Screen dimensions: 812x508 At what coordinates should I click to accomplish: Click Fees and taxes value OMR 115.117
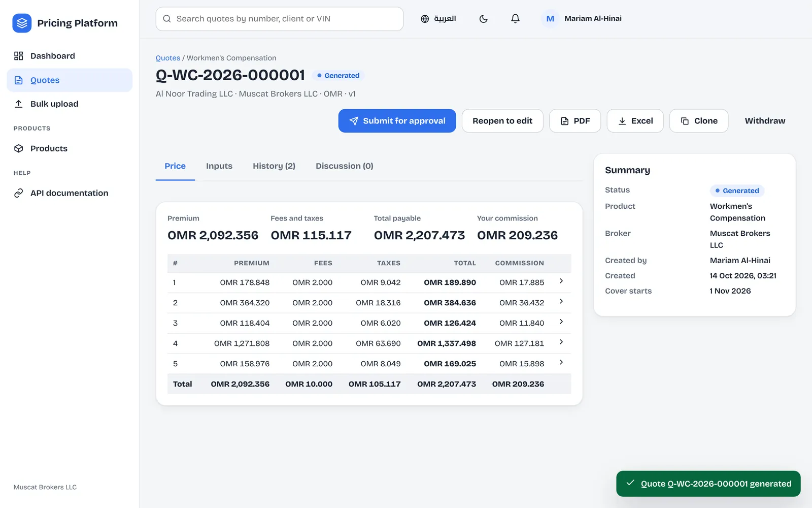click(311, 235)
